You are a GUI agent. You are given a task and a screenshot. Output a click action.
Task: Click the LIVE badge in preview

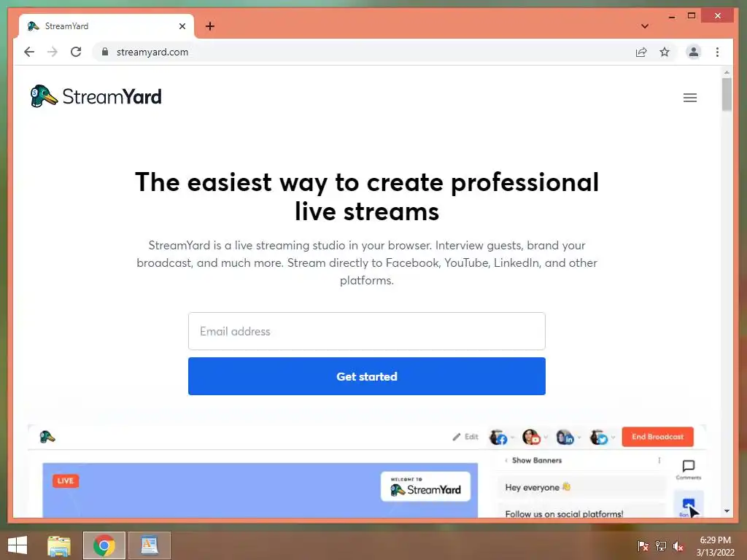point(66,481)
